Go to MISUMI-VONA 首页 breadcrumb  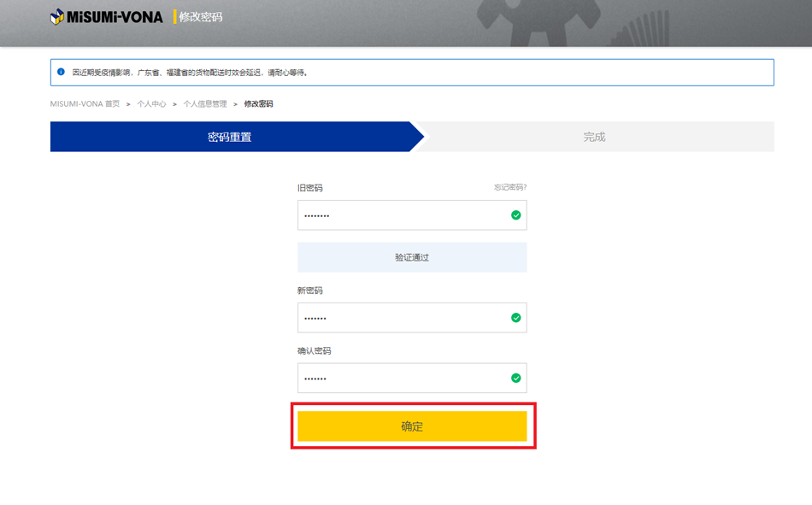pyautogui.click(x=85, y=104)
